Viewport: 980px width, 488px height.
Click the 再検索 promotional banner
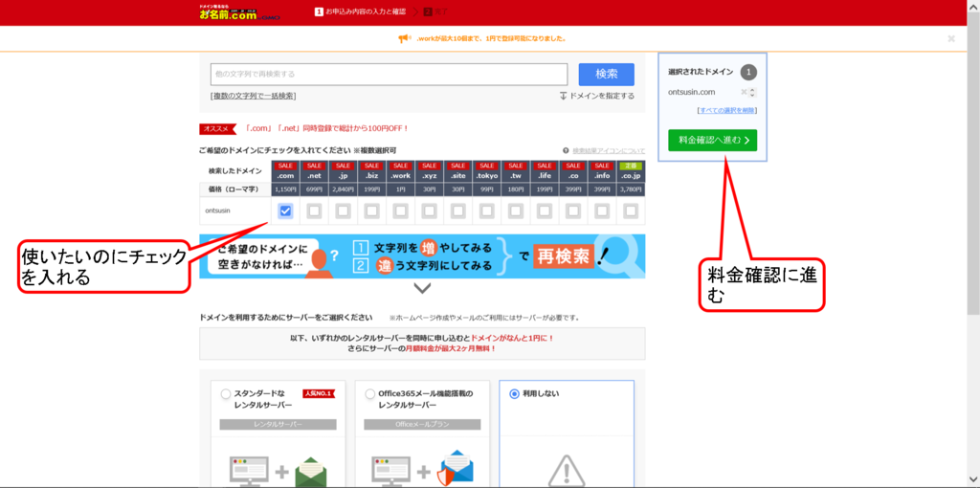(x=422, y=256)
